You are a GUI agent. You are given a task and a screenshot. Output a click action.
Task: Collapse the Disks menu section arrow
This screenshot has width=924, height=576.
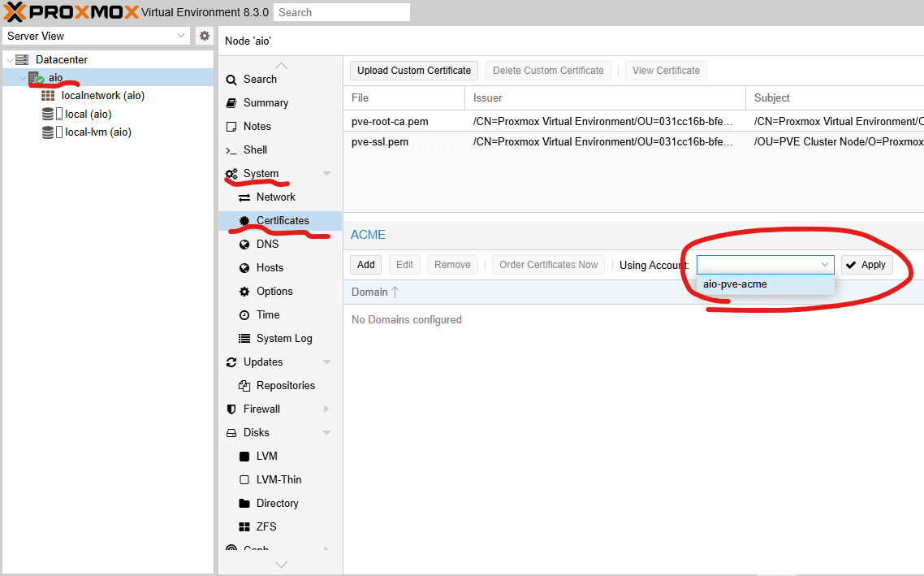tap(326, 433)
